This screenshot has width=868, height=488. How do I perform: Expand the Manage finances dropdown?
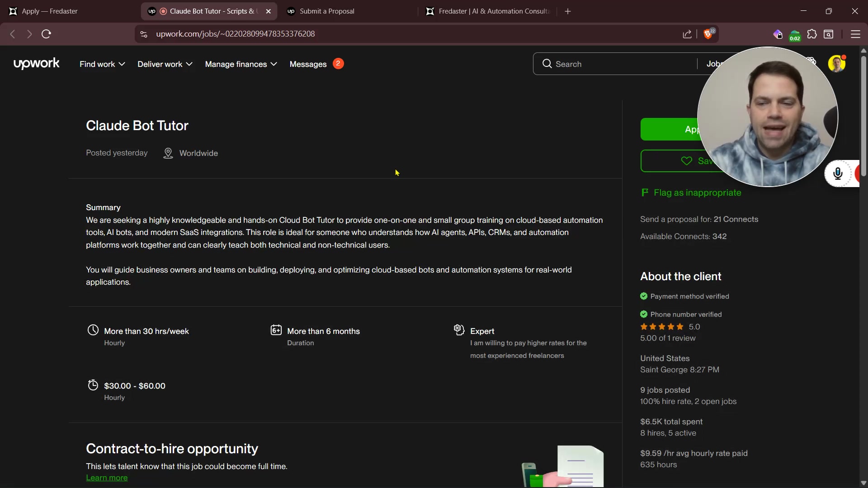[241, 64]
